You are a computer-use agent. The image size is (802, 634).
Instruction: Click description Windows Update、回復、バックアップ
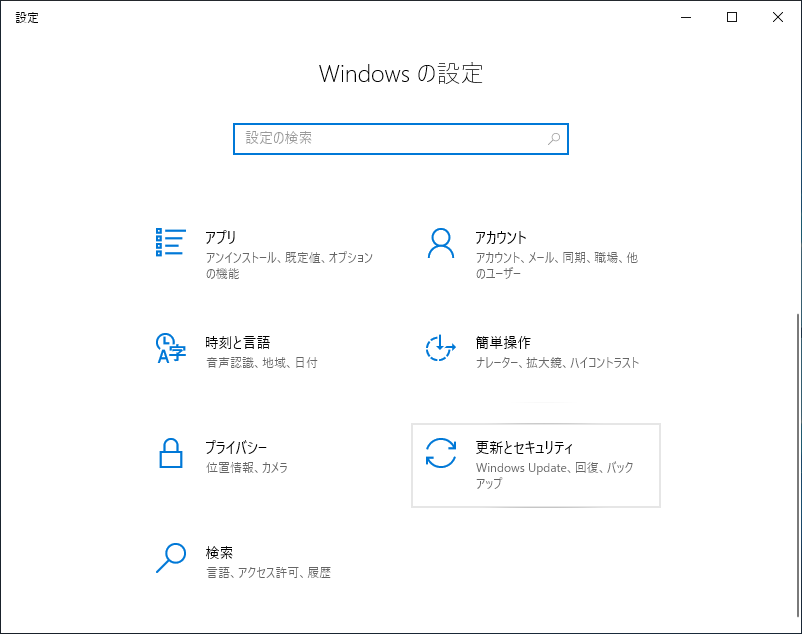tap(554, 475)
